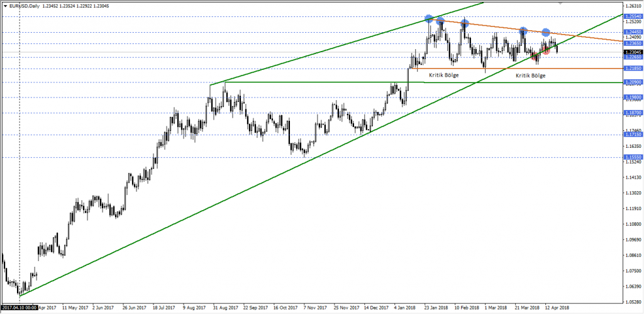
Task: Select horizontal orange line at 1.21850
Action: (x=518, y=68)
